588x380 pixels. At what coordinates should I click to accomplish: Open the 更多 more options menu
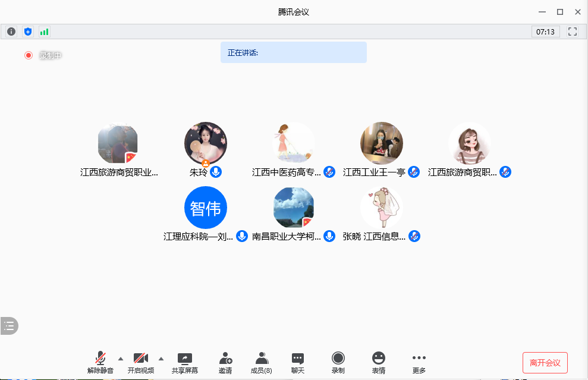(x=419, y=362)
